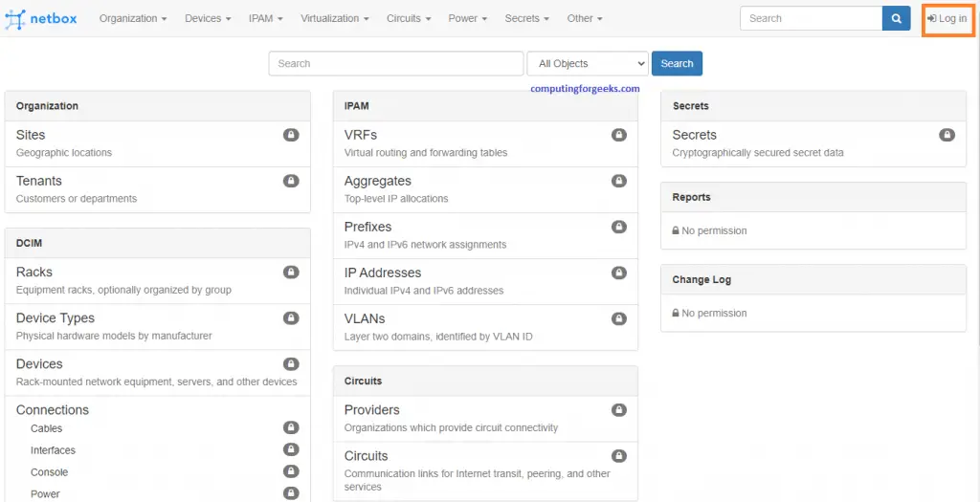Click the lock icon beside Aggregates

tap(619, 181)
